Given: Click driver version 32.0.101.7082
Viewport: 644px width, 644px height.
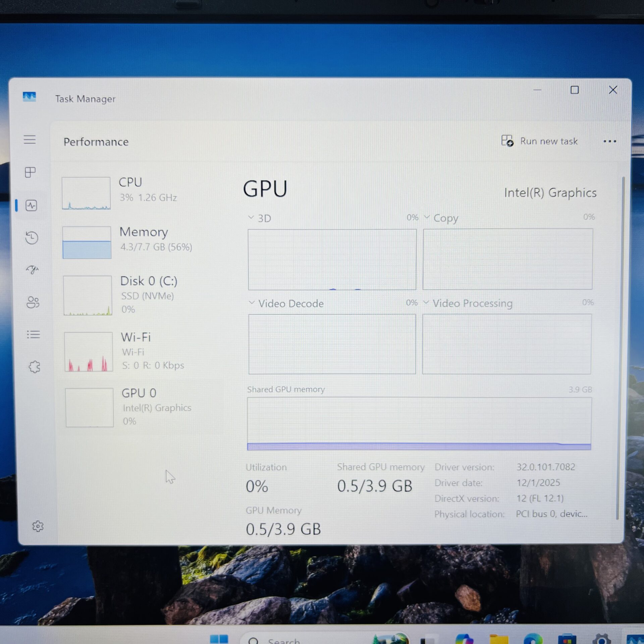Looking at the screenshot, I should coord(545,467).
